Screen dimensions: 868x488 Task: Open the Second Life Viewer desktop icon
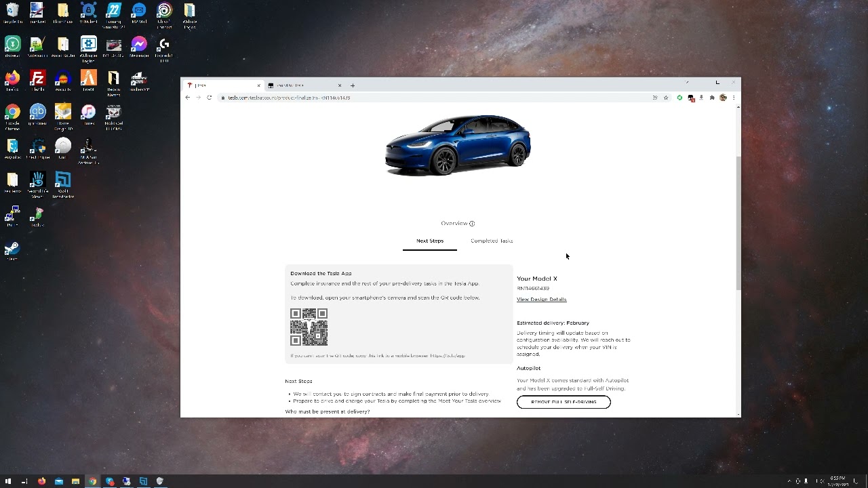(38, 184)
